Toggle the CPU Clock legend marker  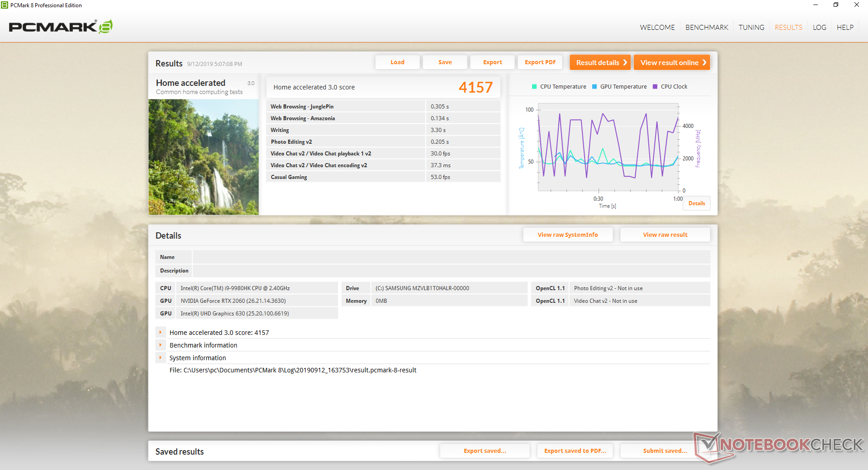coord(655,86)
